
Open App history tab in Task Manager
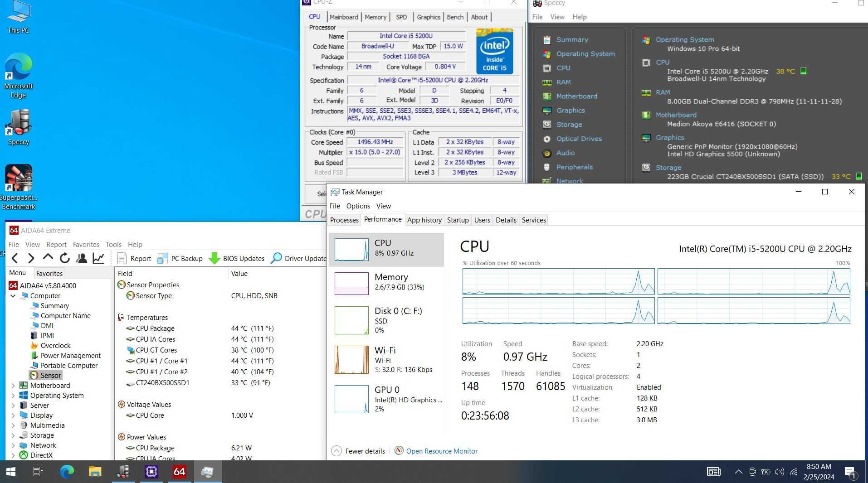pos(424,220)
